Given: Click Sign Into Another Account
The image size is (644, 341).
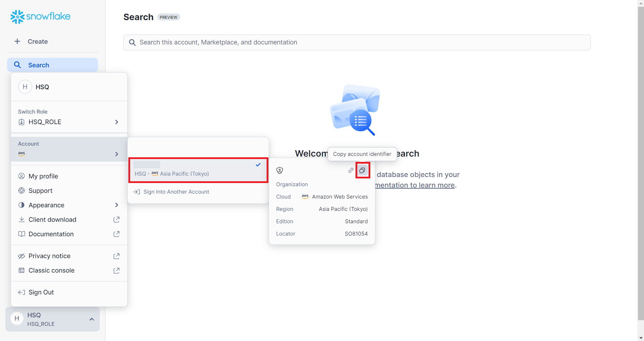Looking at the screenshot, I should [x=176, y=192].
